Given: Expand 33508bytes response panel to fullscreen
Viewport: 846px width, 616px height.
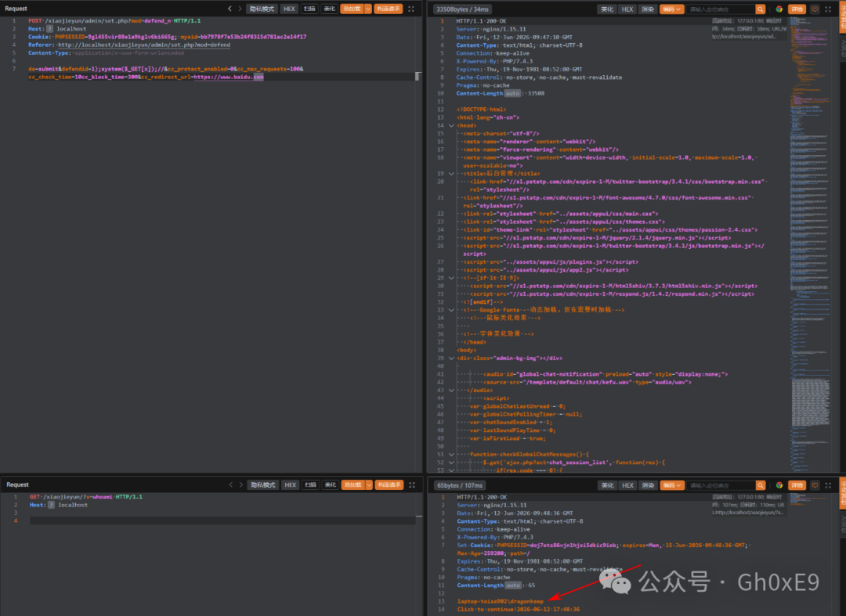Looking at the screenshot, I should point(828,9).
